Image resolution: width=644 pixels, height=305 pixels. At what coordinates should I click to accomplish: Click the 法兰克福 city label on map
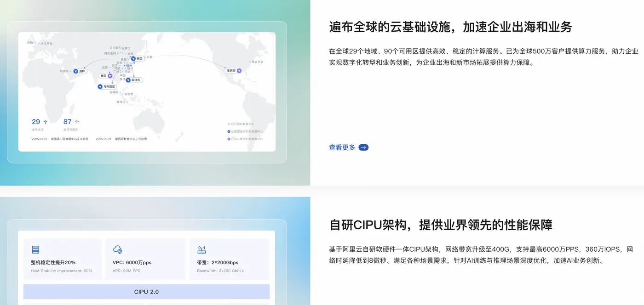pos(46,44)
